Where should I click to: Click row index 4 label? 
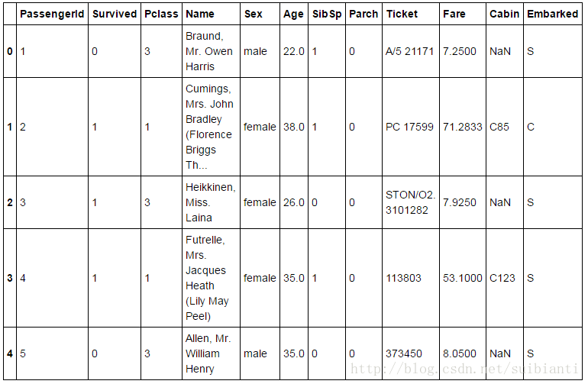tap(10, 353)
